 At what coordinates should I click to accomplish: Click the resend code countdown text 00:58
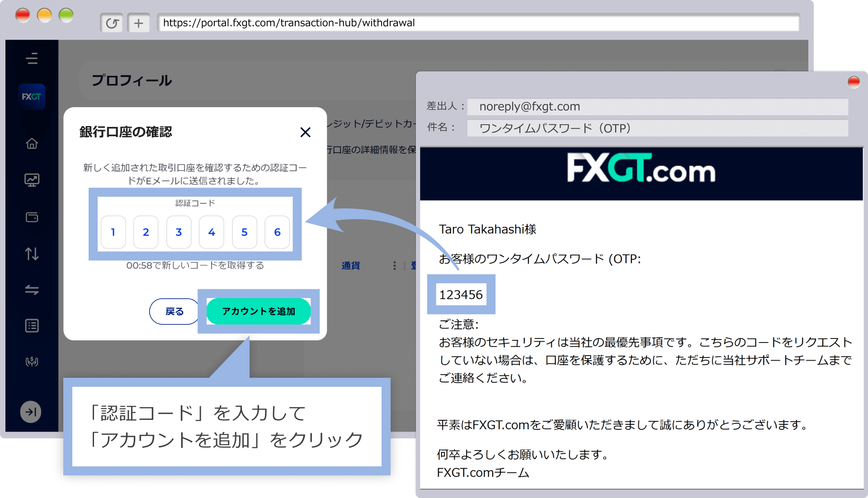195,266
